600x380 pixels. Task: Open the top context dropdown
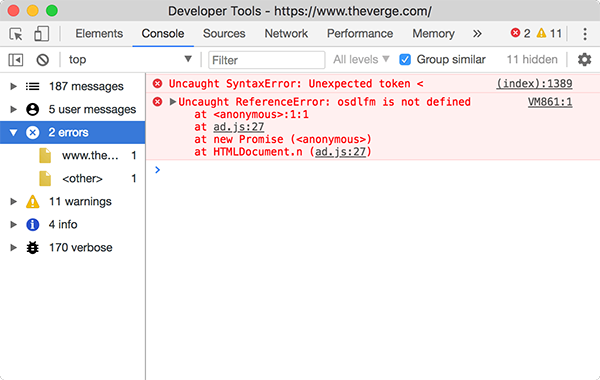130,60
